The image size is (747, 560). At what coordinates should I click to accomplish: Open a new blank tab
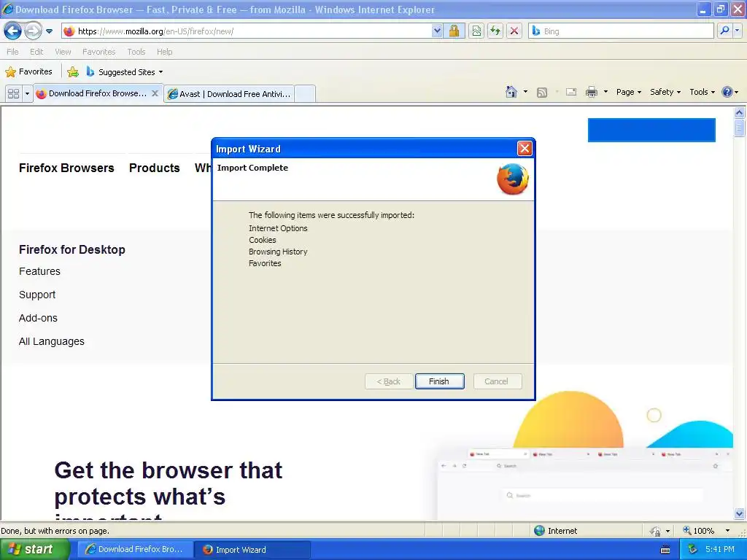click(305, 94)
